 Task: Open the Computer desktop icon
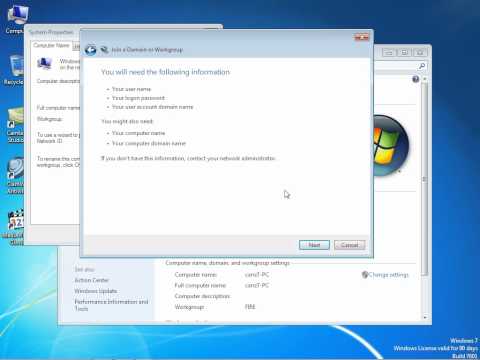click(x=17, y=20)
